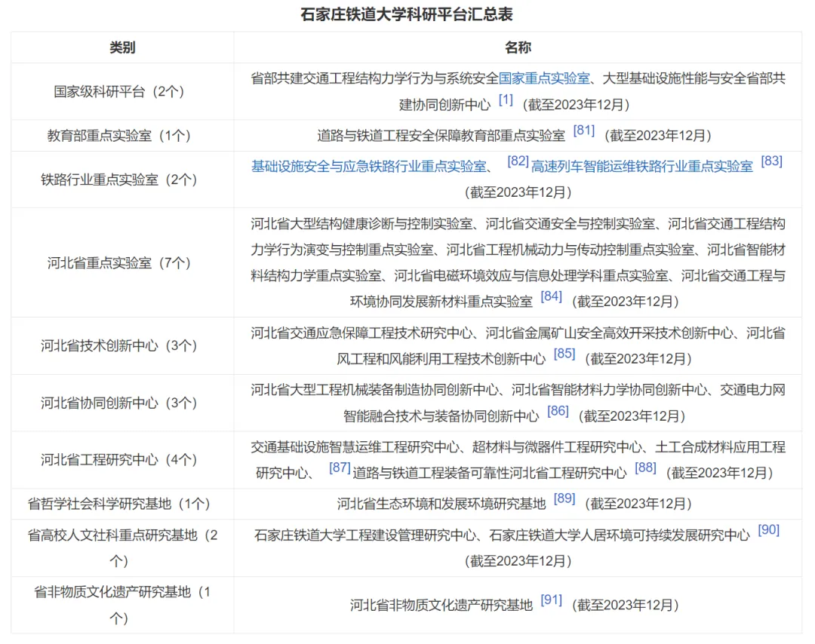The image size is (815, 644).
Task: Select text 石家庄铁道大学人居环境可持续发展研究中心
Action: [x=620, y=535]
